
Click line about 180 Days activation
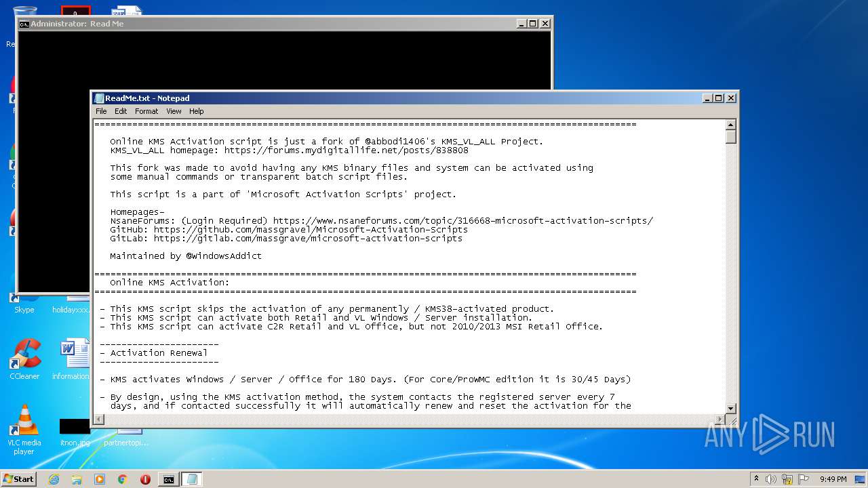(365, 380)
